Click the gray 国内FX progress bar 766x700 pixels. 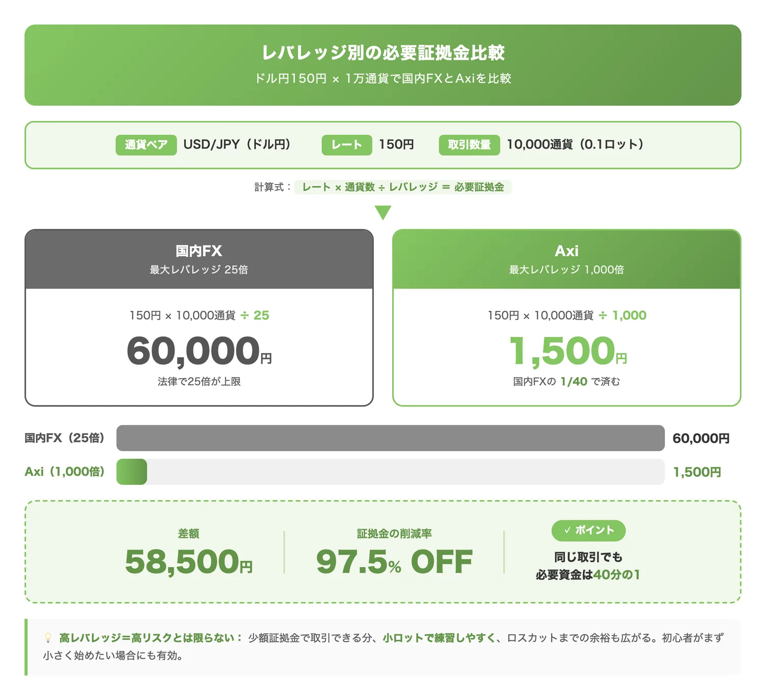(391, 438)
